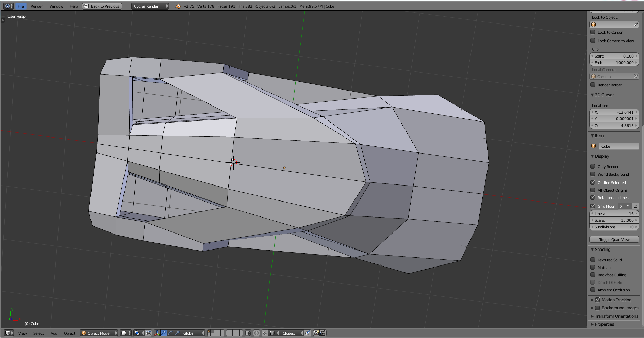Open the Closest snap target dropdown
Screen dimensions: 644x338
click(293, 333)
